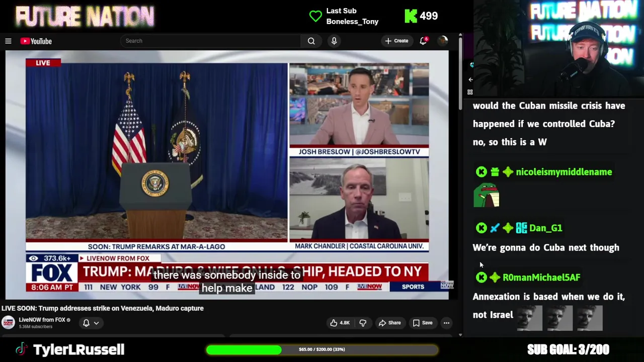
Task: Click the streamer webcam feed
Action: click(558, 49)
